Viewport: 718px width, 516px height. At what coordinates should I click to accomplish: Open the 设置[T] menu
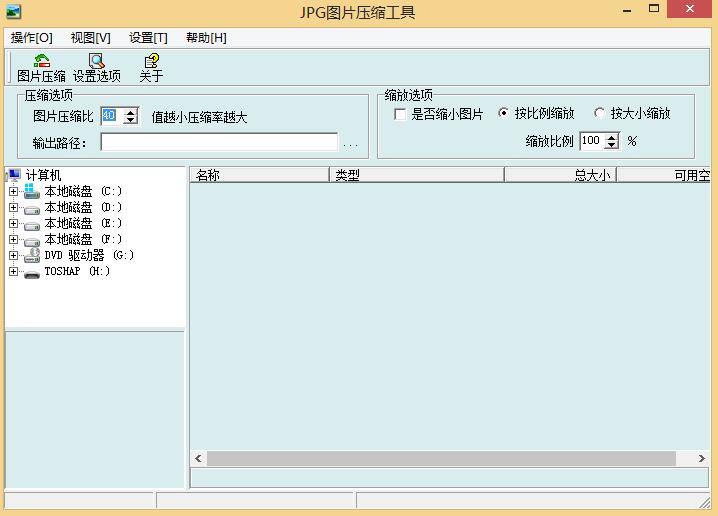pos(148,38)
